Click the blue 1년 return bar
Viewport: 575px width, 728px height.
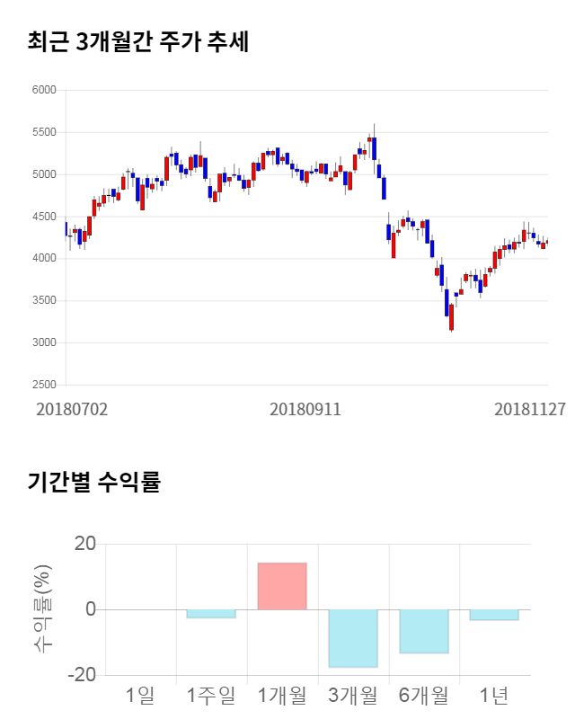[x=494, y=615]
